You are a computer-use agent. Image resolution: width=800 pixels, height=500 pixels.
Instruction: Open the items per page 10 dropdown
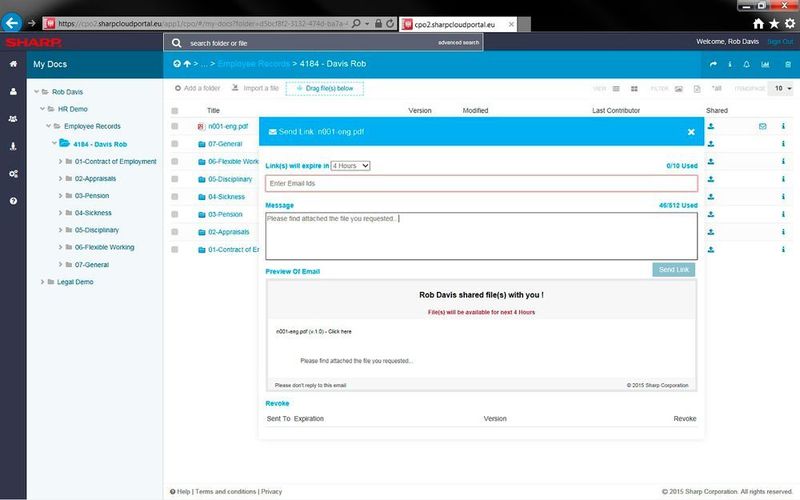click(783, 89)
